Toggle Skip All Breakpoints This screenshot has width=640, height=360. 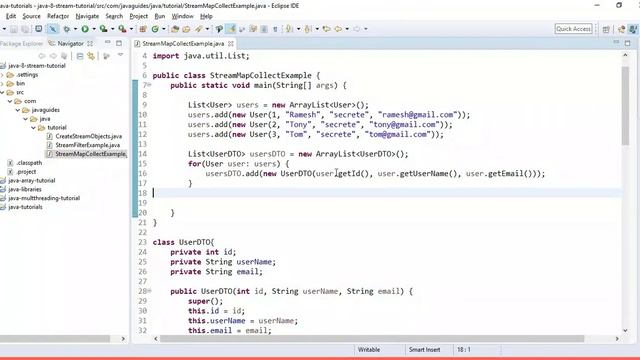(53, 29)
